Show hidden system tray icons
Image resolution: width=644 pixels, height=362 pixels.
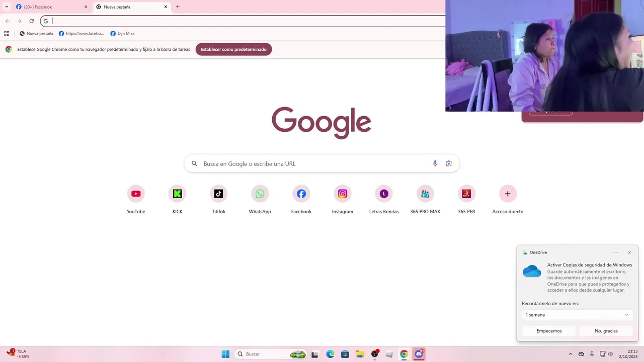(x=570, y=354)
